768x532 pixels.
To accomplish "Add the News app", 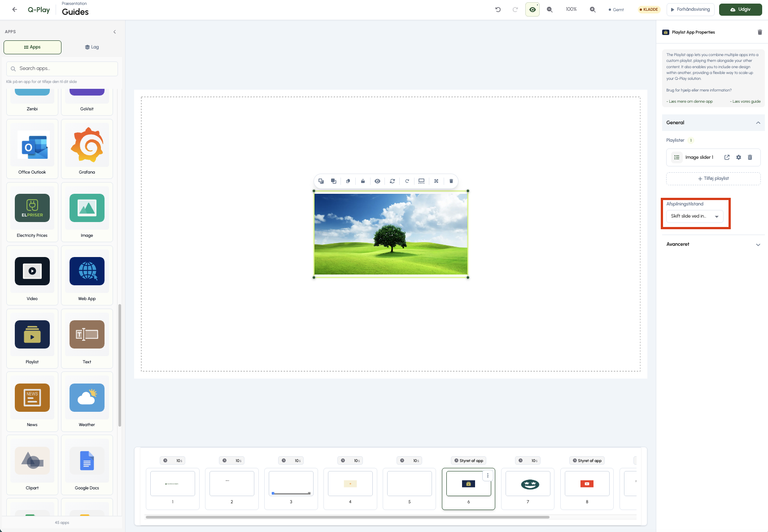I will tap(32, 401).
